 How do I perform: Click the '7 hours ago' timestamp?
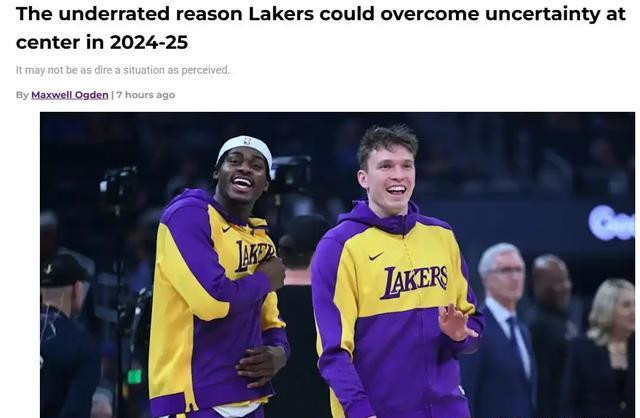click(x=146, y=95)
